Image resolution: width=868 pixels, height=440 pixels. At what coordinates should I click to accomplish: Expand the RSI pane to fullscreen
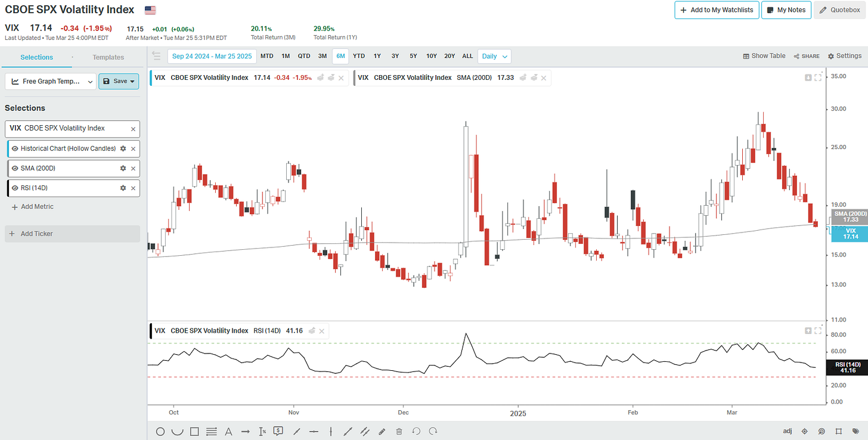[x=818, y=330]
